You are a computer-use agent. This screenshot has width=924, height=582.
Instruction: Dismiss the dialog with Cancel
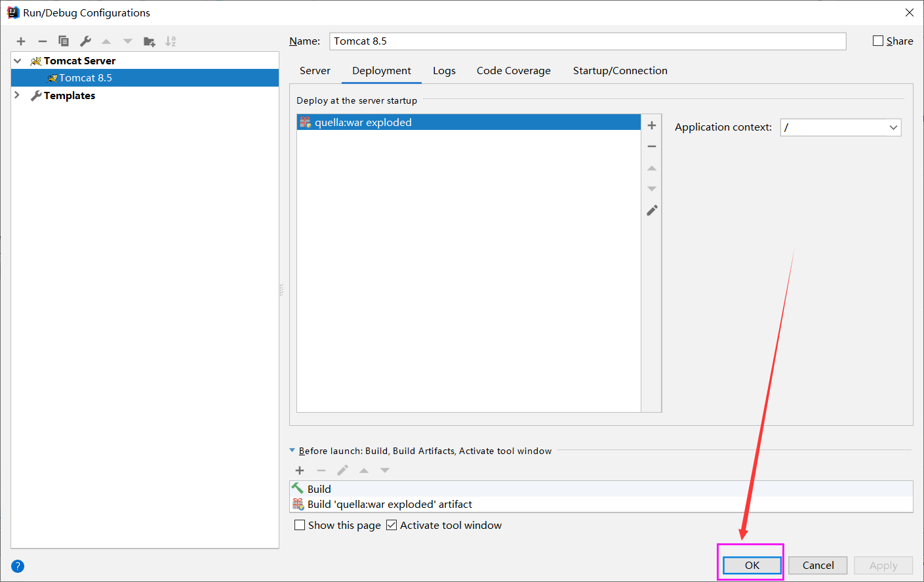817,565
